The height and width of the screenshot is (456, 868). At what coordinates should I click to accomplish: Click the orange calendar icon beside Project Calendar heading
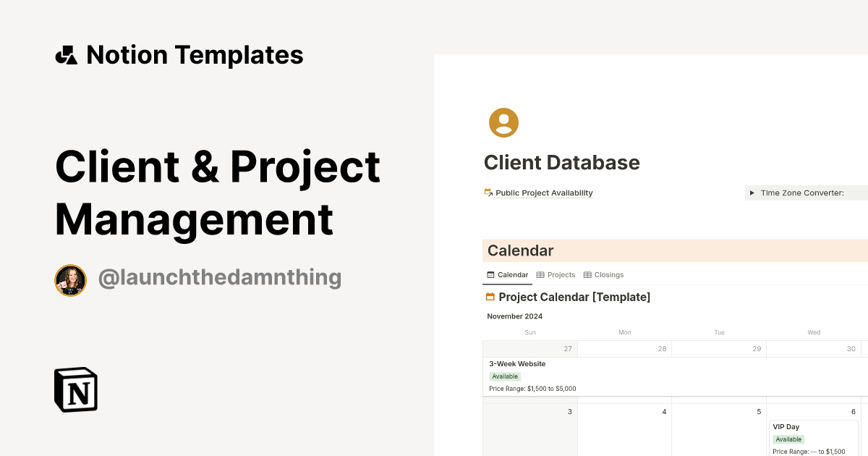(x=490, y=297)
